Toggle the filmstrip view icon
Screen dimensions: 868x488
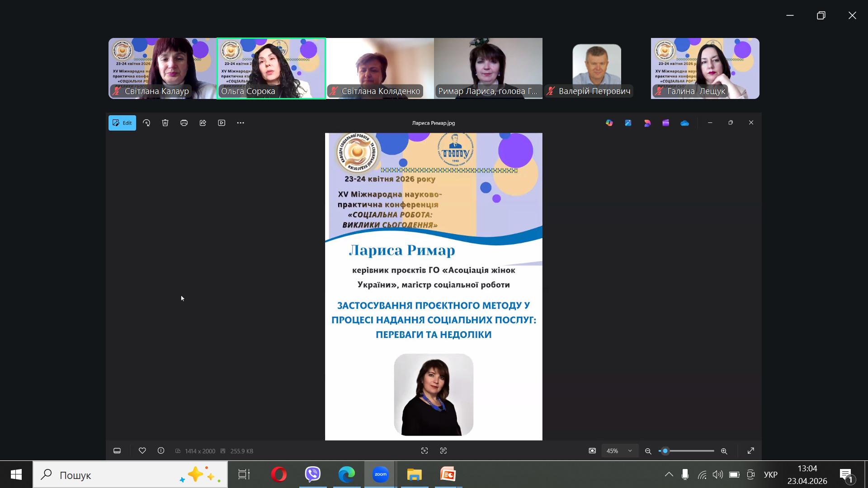[x=117, y=450]
